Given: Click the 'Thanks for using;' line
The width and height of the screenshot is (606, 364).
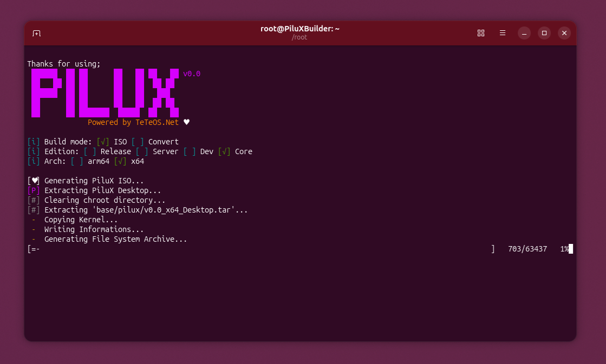Looking at the screenshot, I should 64,64.
